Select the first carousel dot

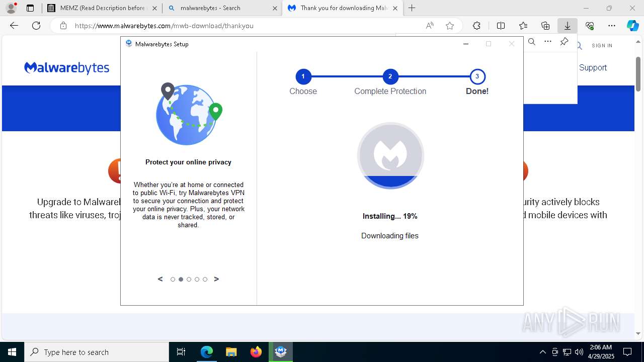click(173, 280)
